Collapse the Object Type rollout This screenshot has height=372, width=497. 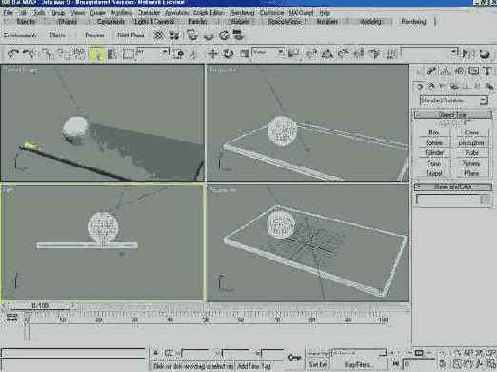tap(453, 115)
